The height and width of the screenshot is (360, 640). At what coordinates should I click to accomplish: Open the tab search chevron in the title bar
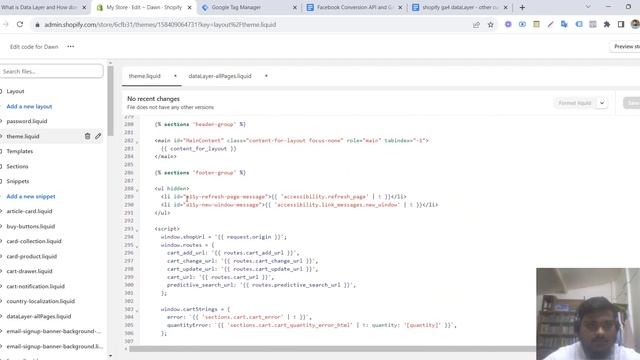click(588, 7)
